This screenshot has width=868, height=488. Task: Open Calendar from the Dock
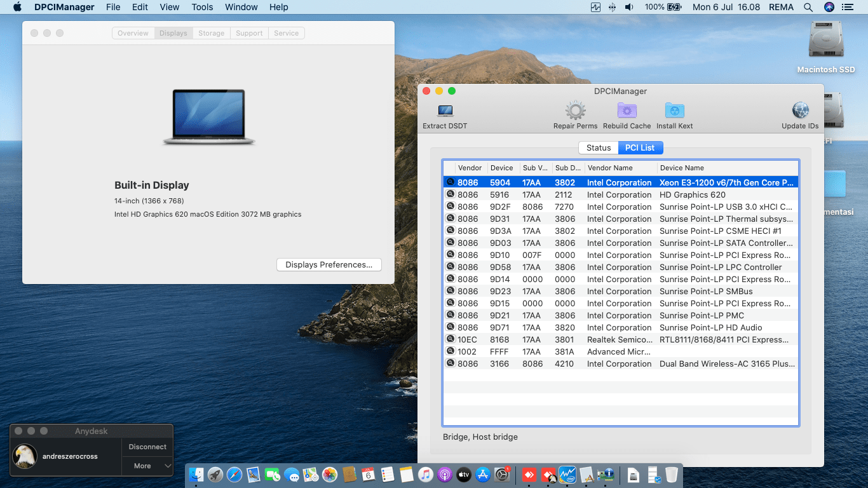pyautogui.click(x=368, y=474)
